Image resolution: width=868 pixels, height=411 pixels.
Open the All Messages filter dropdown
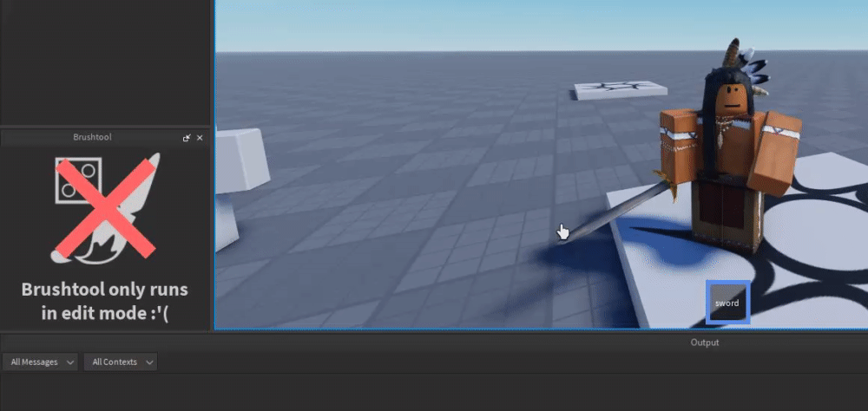click(41, 362)
